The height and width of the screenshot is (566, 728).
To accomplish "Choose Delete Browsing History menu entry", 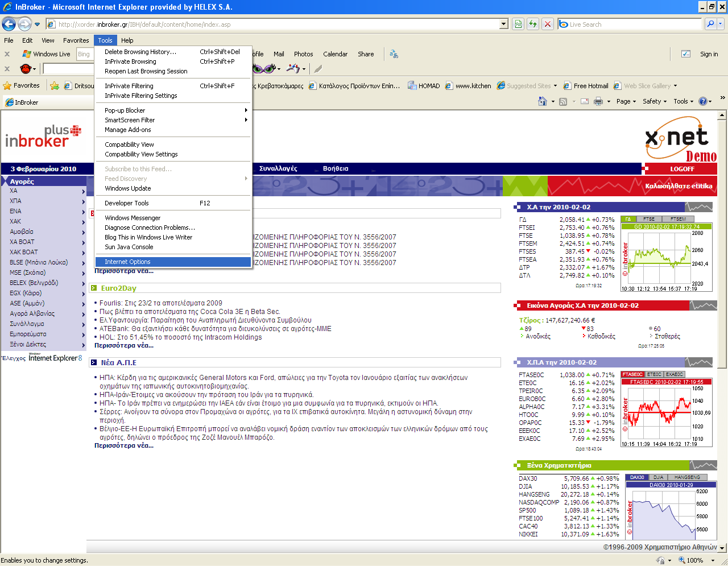I will pyautogui.click(x=173, y=52).
